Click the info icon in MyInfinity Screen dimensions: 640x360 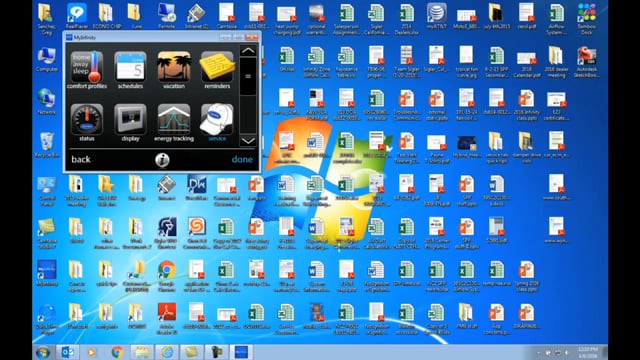[162, 160]
